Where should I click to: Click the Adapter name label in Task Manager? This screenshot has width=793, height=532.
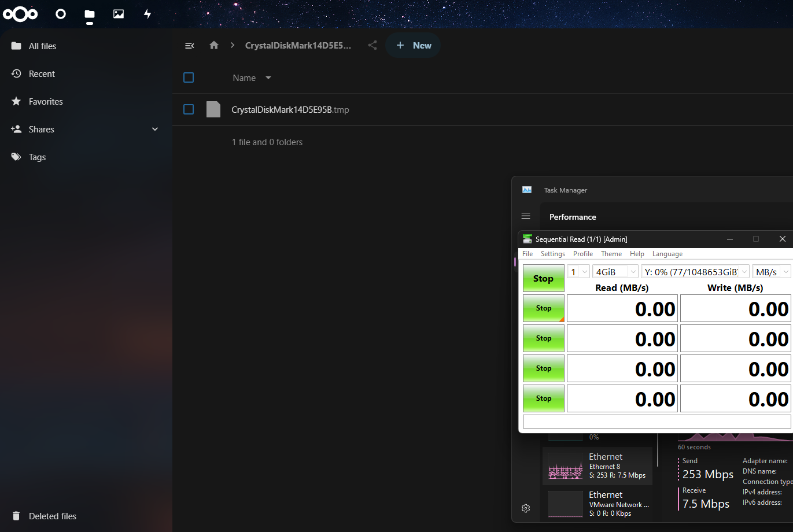pos(765,461)
